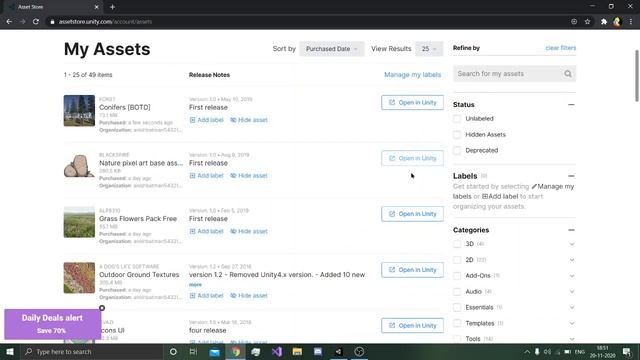Screen dimensions: 640x360
Task: Collapse the Labels section
Action: 571,176
